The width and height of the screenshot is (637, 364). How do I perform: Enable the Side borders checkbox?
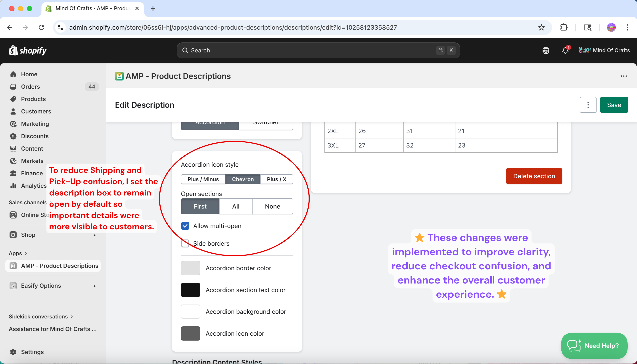(185, 243)
